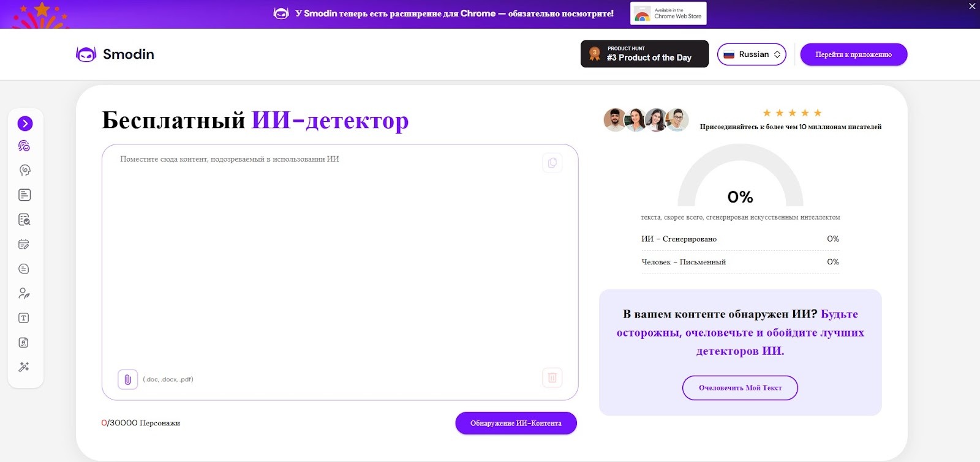
Task: Click the 'Присоединяйтесь к более чем 10 миллионам писателей' text
Action: pos(791,127)
